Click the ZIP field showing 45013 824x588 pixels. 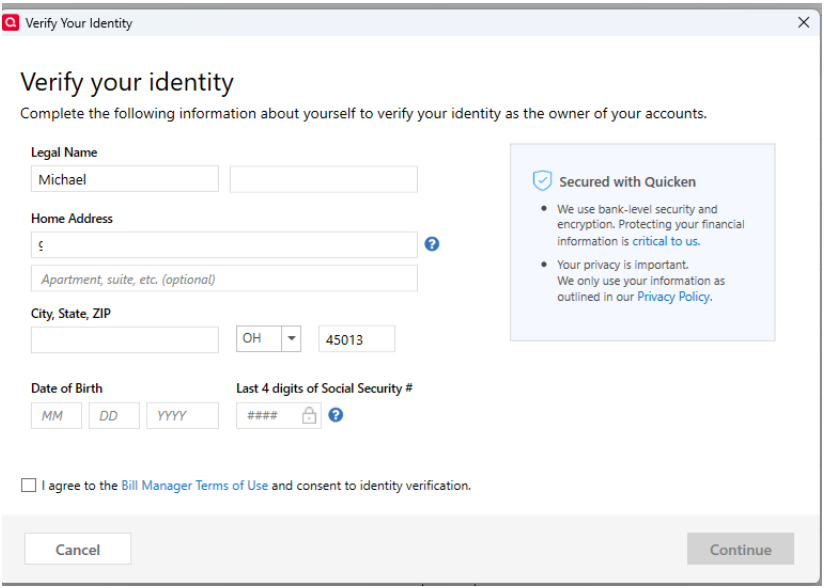point(356,339)
